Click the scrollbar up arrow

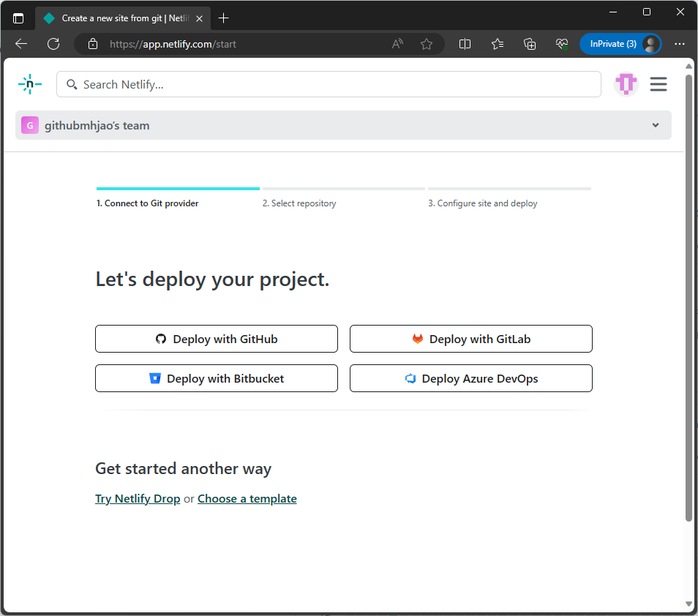[688, 66]
